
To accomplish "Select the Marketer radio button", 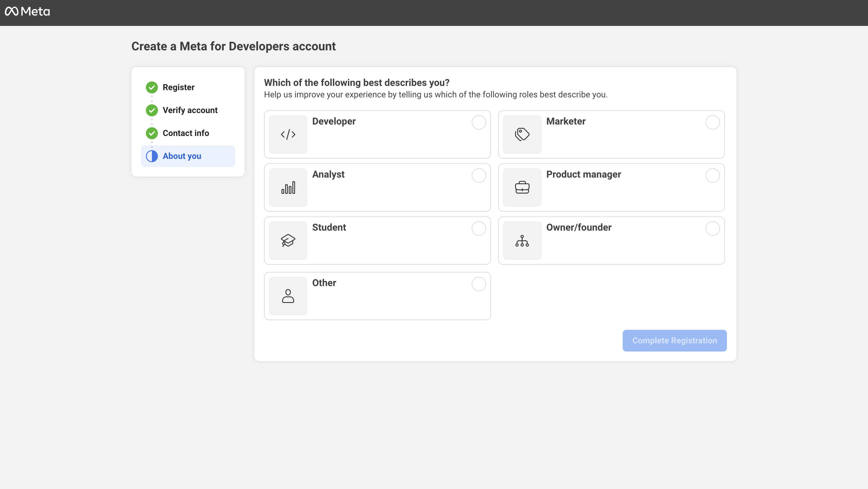I will [712, 122].
